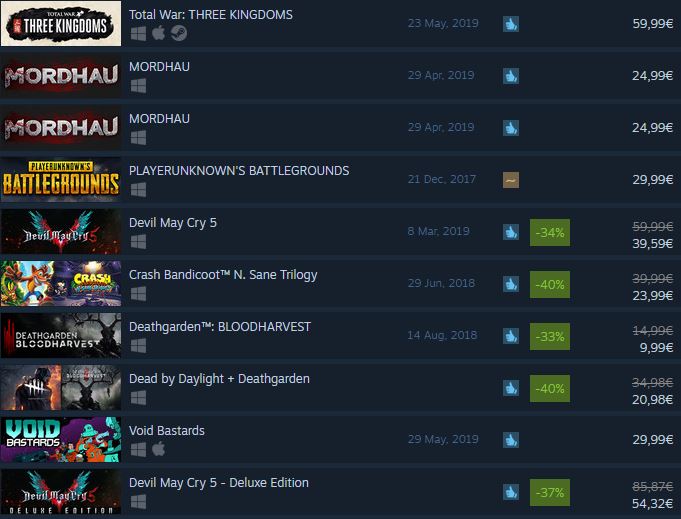Click the thumbs-up review icon for Devil May Cry 5

coord(511,232)
